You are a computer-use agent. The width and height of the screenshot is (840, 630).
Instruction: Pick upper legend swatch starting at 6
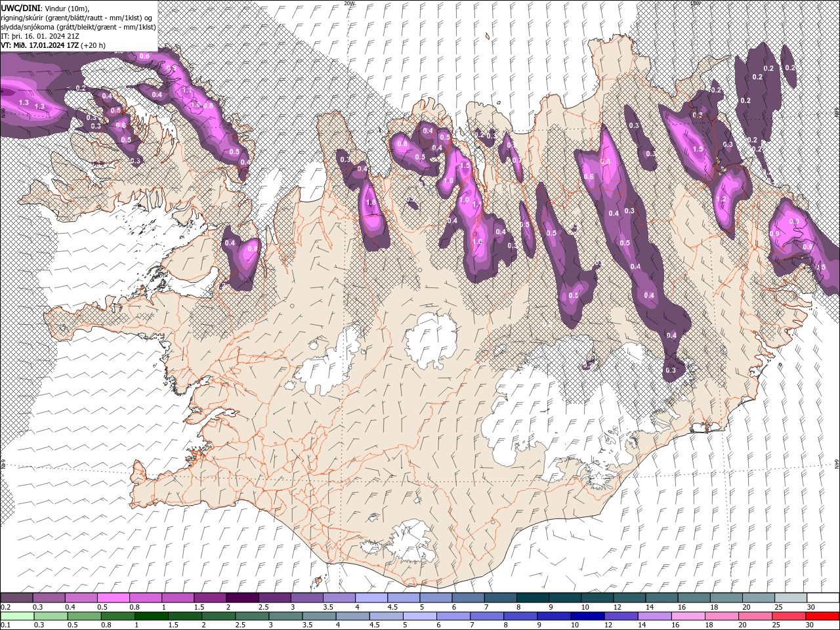click(467, 598)
